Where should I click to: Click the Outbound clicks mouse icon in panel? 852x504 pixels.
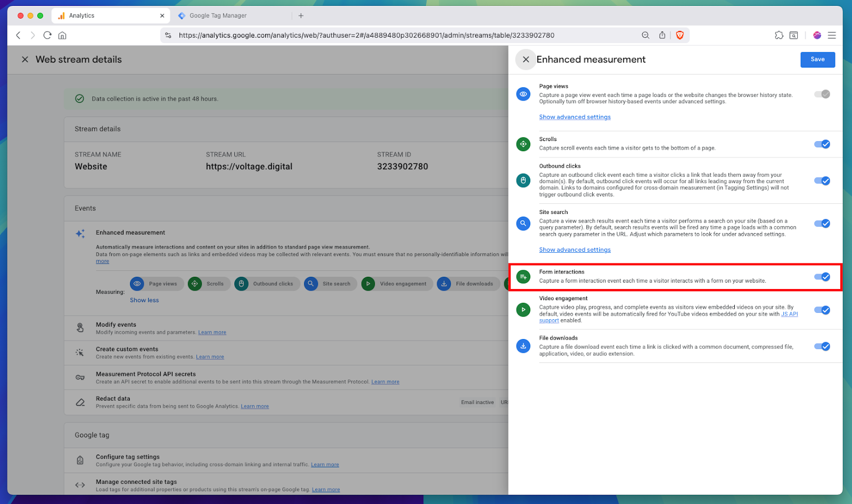523,180
